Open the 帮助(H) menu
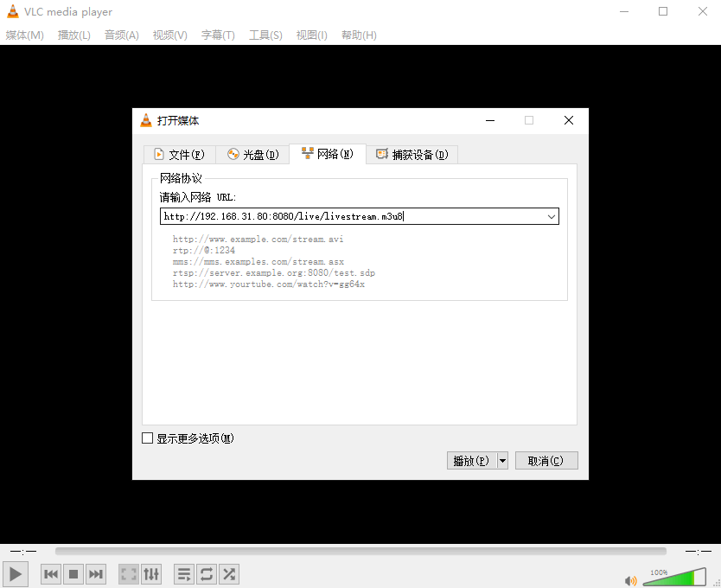The image size is (721, 588). 359,35
